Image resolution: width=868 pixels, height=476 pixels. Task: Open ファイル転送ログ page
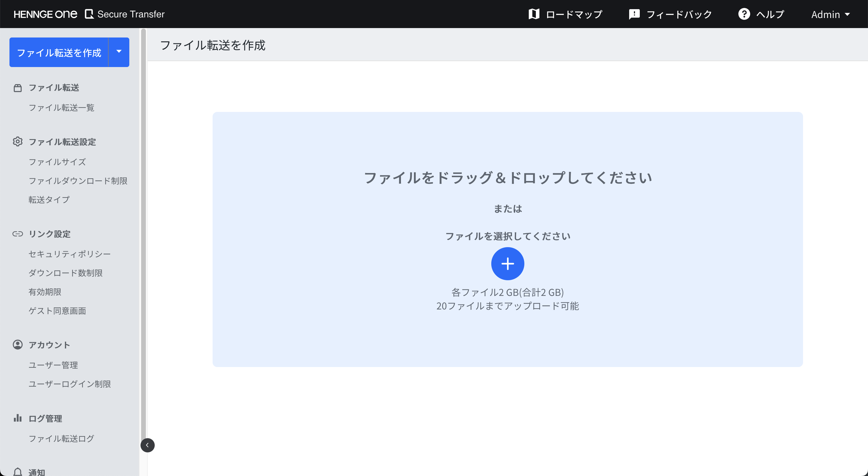(x=61, y=438)
